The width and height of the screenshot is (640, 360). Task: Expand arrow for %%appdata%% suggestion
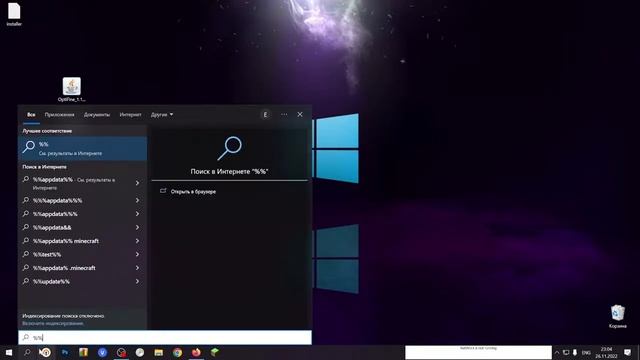(138, 183)
